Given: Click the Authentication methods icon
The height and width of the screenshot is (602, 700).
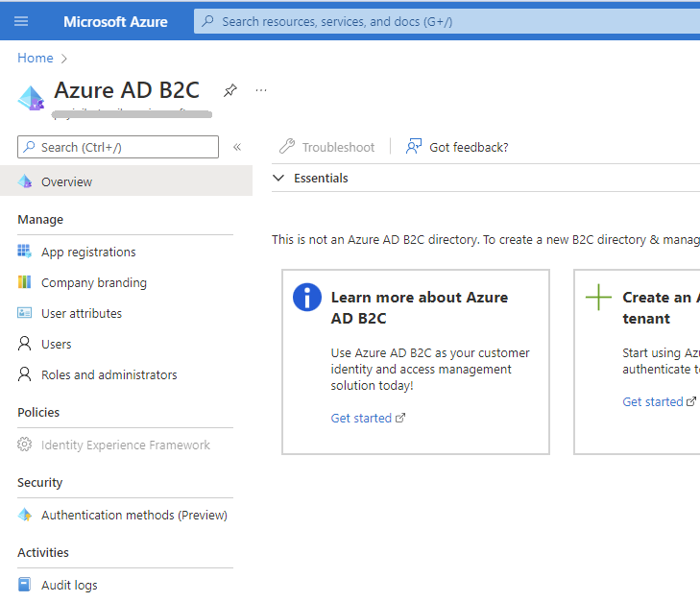Looking at the screenshot, I should [25, 515].
